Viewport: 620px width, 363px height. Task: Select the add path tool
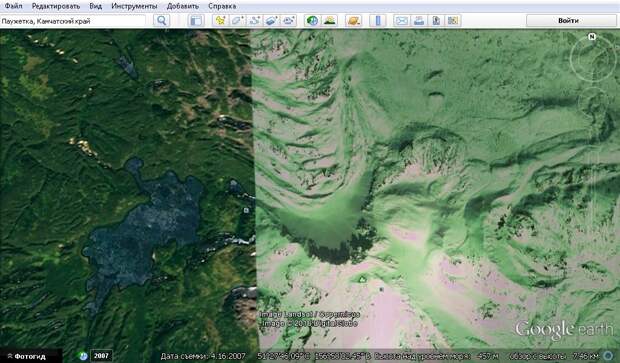254,21
